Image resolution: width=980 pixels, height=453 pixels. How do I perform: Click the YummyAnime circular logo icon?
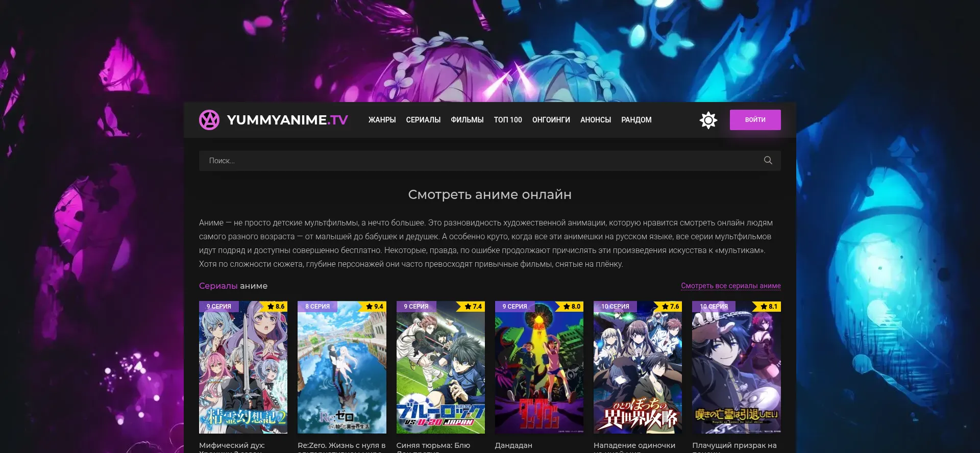click(209, 120)
